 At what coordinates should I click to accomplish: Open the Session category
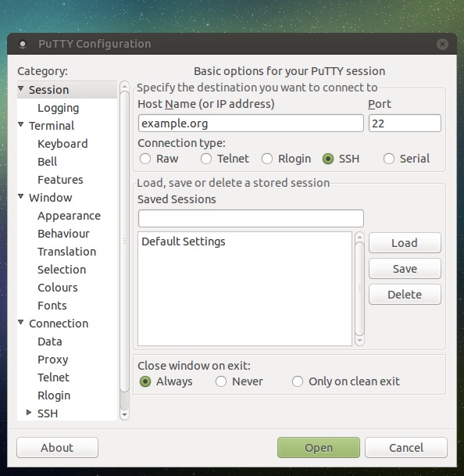pos(49,90)
